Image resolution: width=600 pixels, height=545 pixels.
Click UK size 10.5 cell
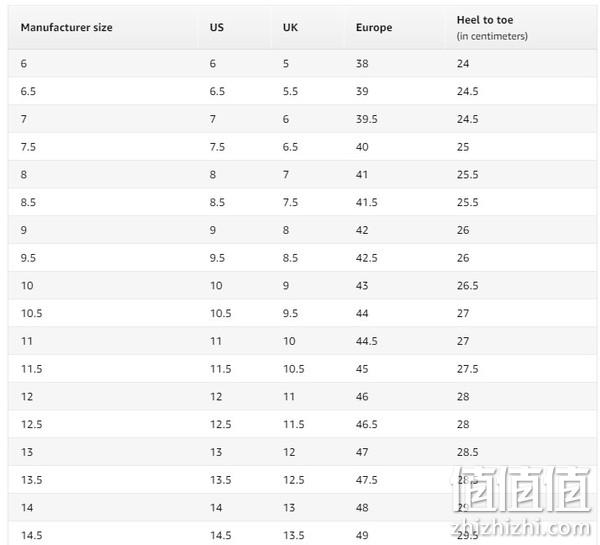point(293,369)
